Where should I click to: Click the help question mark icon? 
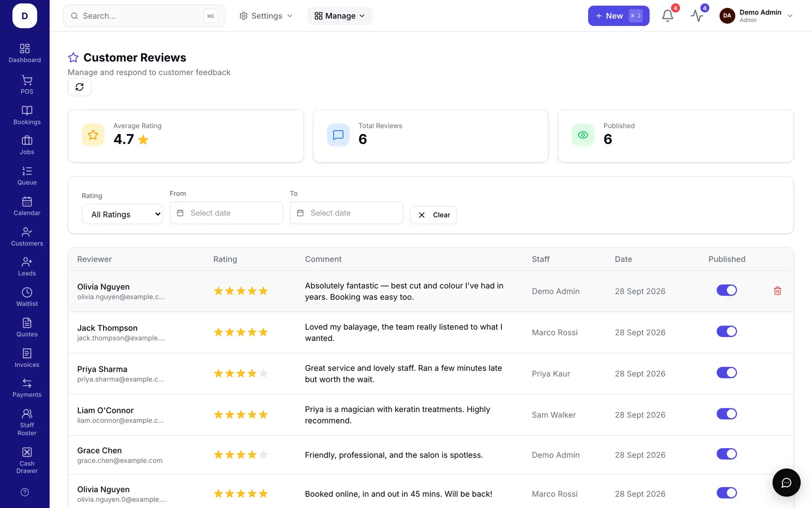coord(25,492)
